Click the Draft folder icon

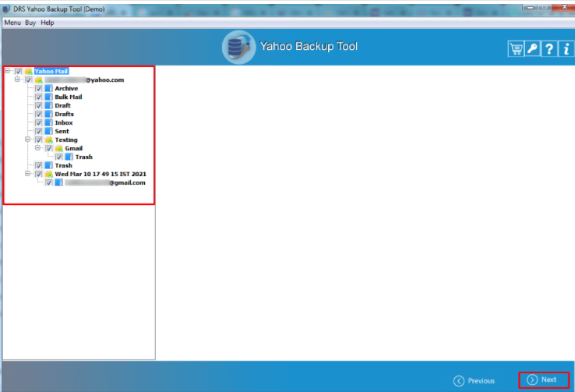coord(49,106)
